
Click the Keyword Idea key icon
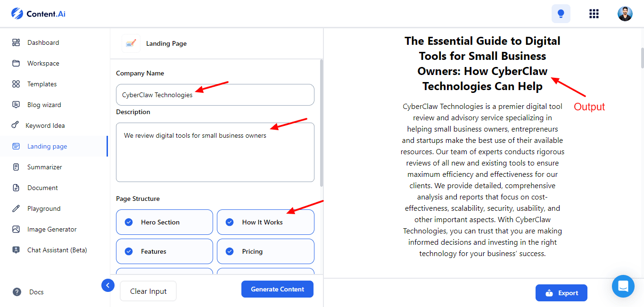tap(15, 125)
